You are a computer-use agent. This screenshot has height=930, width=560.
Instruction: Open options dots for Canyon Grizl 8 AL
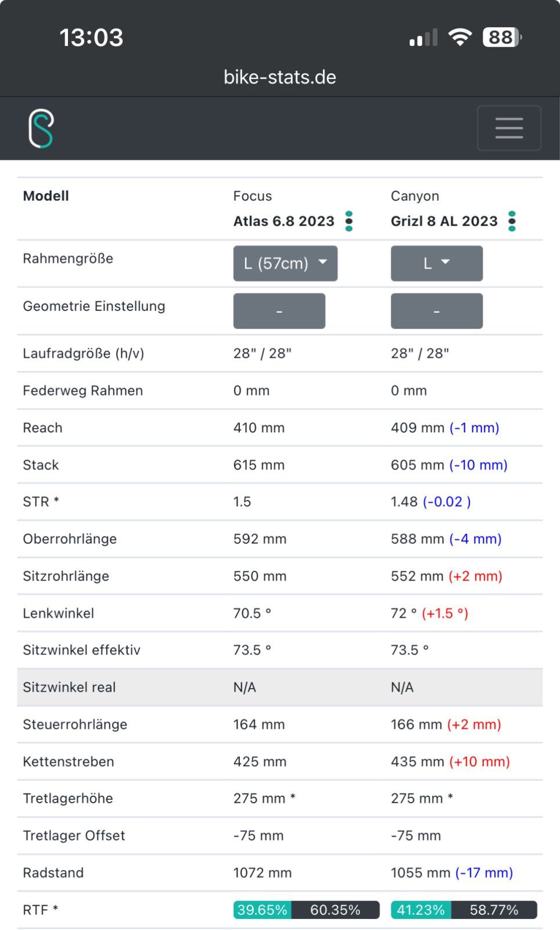pyautogui.click(x=512, y=221)
